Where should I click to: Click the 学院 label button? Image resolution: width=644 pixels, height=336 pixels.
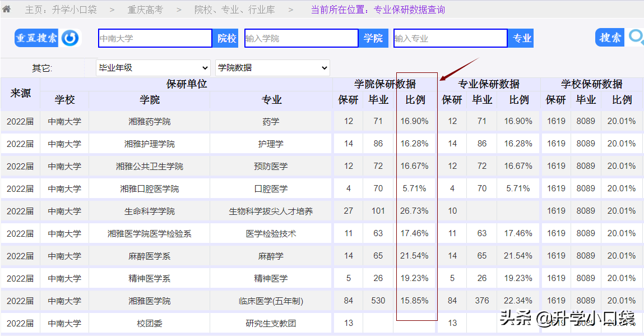point(373,38)
